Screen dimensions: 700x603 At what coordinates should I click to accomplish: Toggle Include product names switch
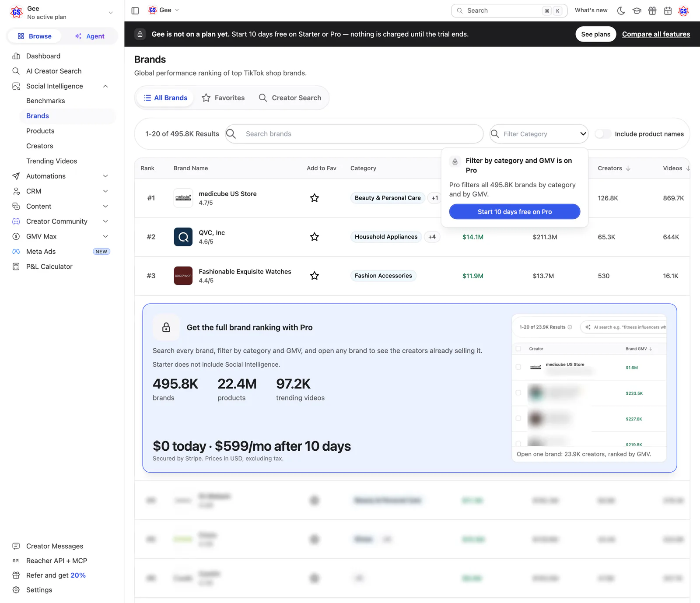[x=603, y=134]
